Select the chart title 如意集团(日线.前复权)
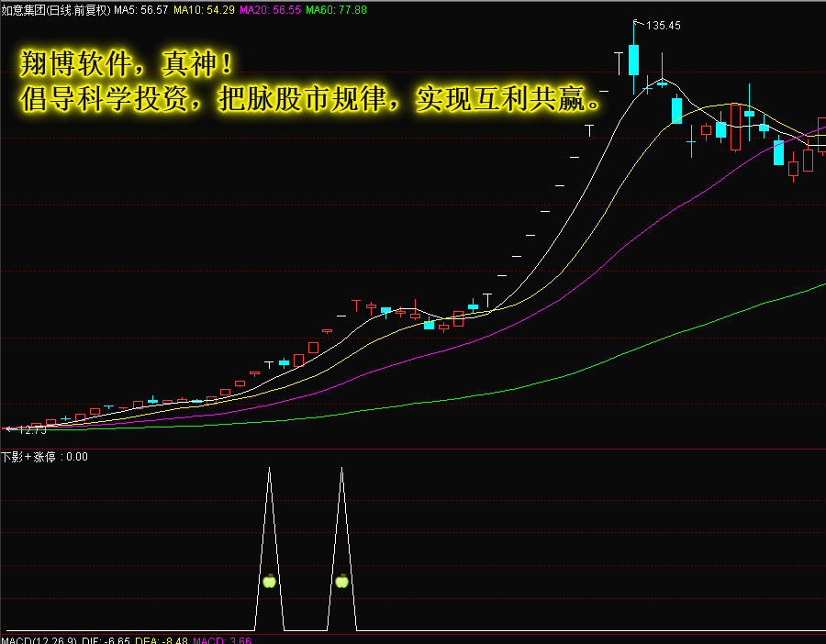 tap(56, 10)
